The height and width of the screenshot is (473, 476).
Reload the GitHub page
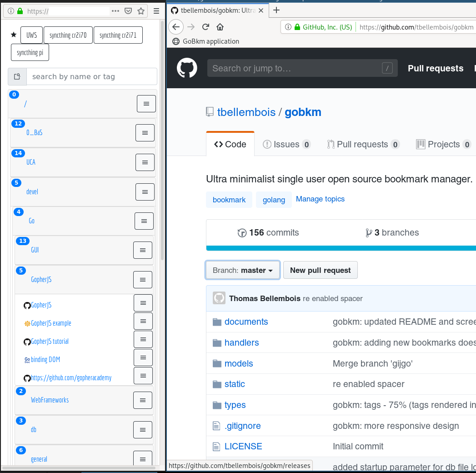click(x=205, y=27)
